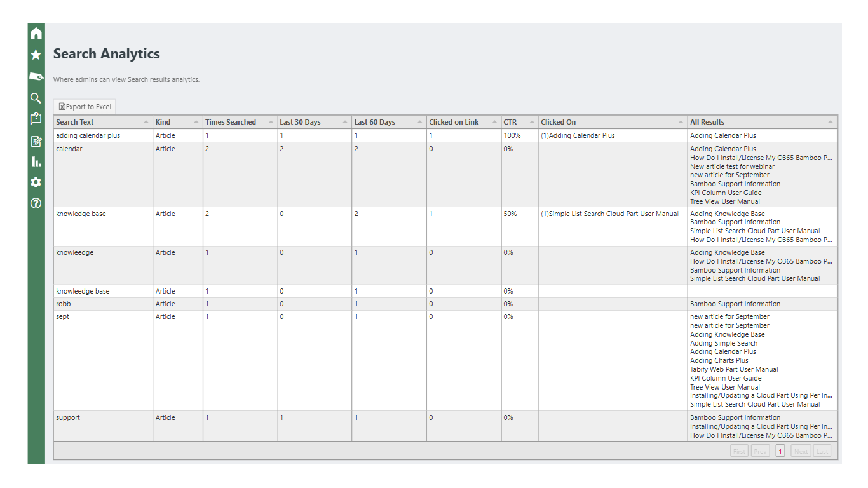The height and width of the screenshot is (488, 868).
Task: Open the Home icon in sidebar
Action: coord(36,33)
